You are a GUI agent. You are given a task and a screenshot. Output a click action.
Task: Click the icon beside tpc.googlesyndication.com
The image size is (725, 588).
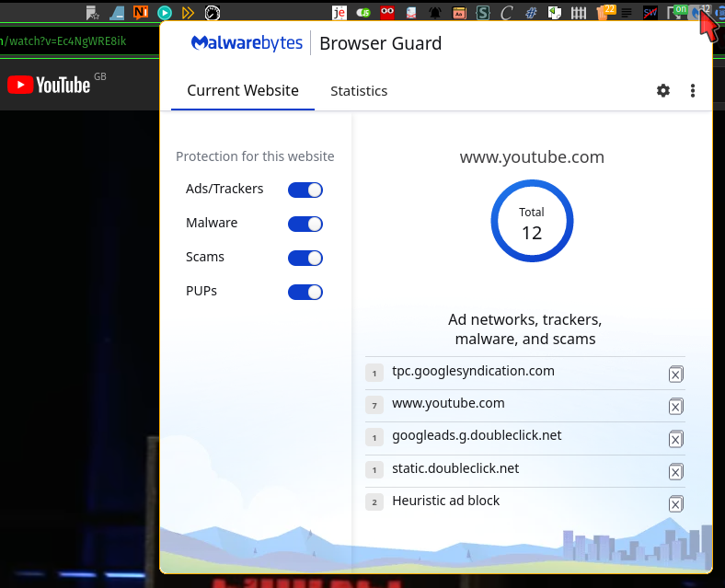tap(675, 374)
